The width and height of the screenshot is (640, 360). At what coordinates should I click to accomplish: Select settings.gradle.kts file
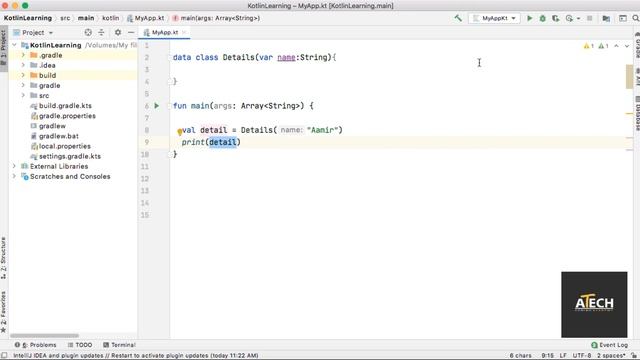pyautogui.click(x=66, y=156)
